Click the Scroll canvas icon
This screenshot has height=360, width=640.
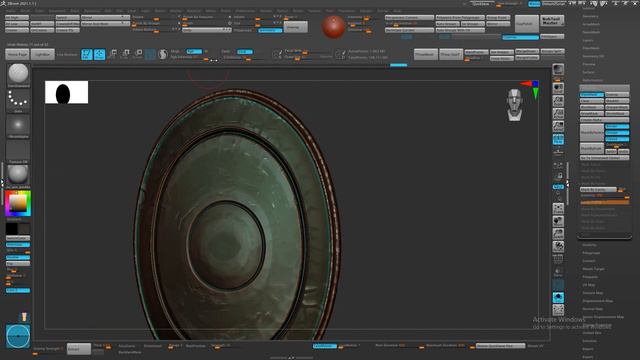coord(558,88)
